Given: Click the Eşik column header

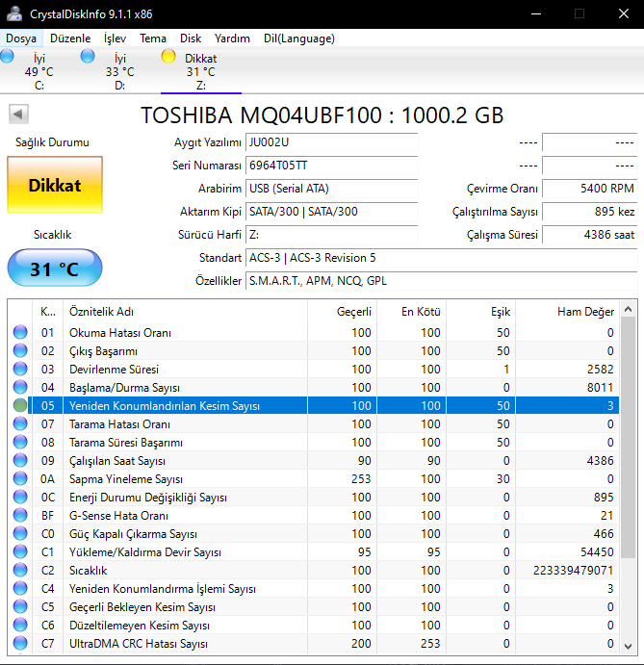Looking at the screenshot, I should point(480,312).
